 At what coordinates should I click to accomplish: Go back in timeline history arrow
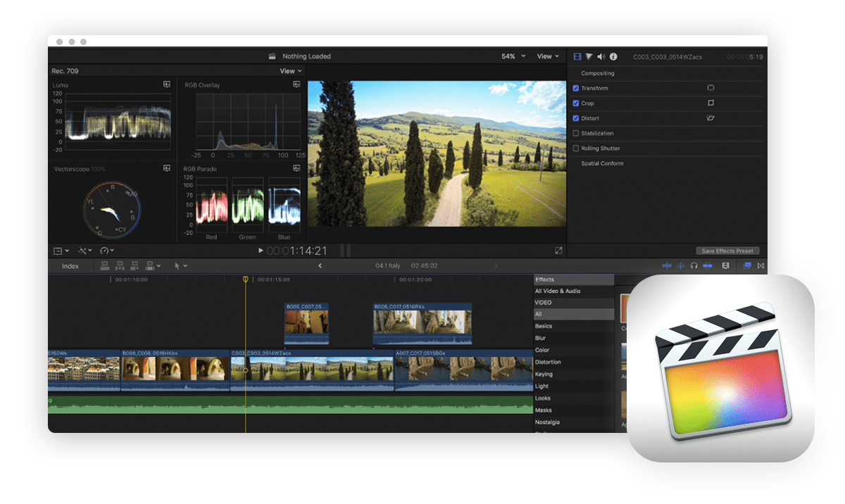pos(320,265)
